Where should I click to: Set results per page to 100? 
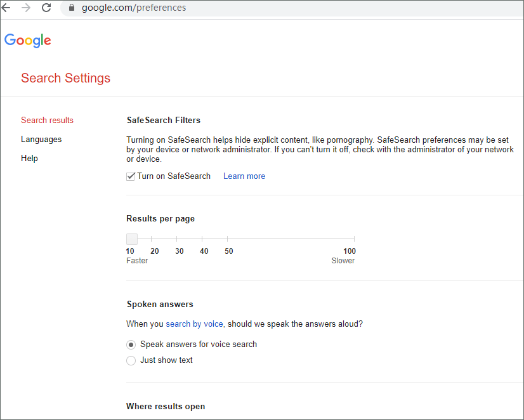(x=353, y=239)
